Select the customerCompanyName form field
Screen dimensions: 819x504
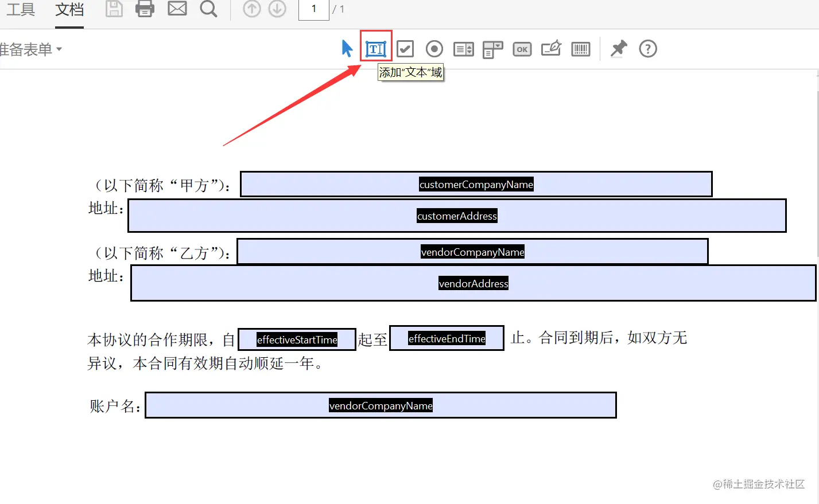pos(476,184)
